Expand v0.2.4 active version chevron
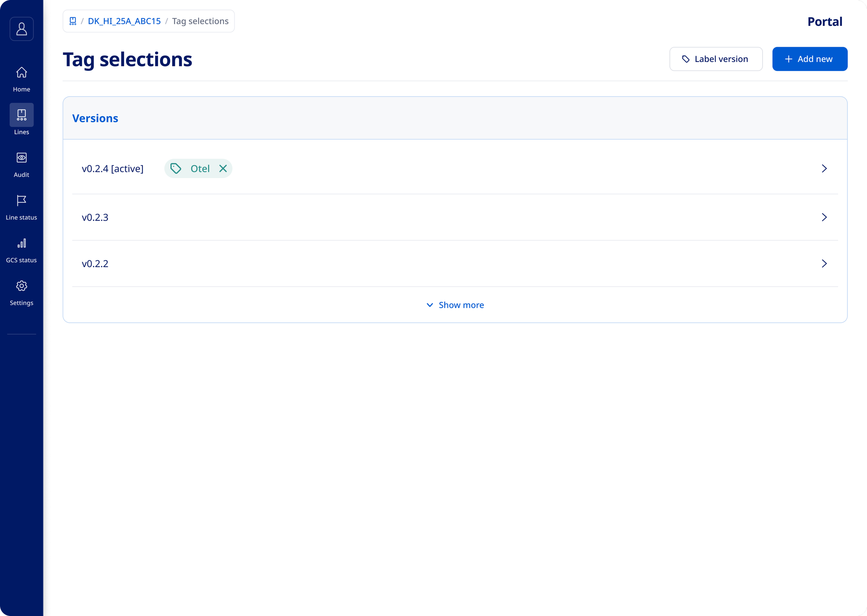 (824, 168)
